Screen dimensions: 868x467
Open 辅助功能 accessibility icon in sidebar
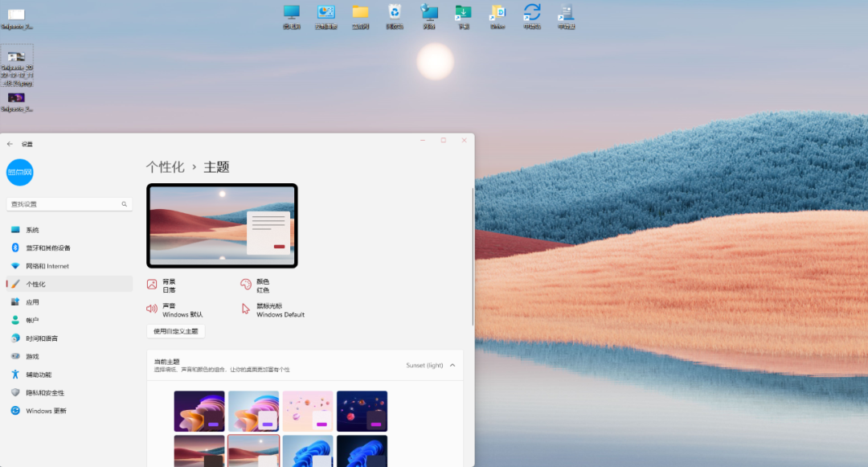(15, 375)
